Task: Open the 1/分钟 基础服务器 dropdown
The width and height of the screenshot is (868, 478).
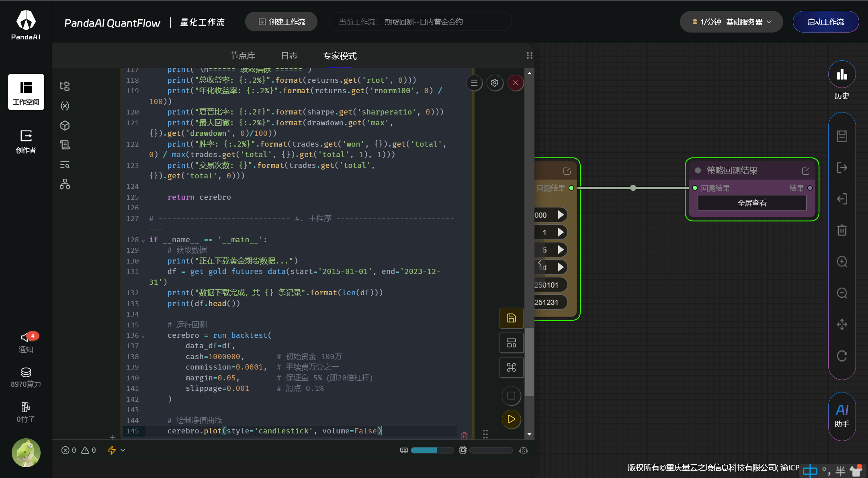Action: [731, 22]
